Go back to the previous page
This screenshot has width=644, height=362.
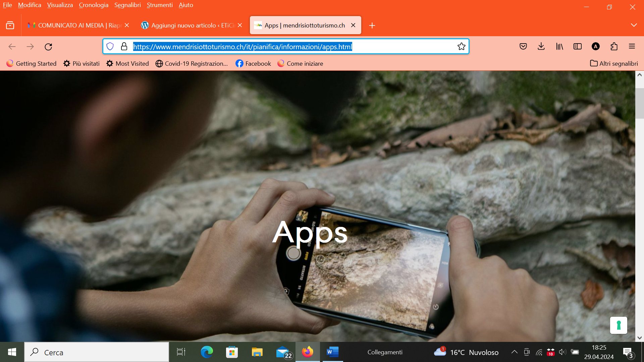(12, 47)
